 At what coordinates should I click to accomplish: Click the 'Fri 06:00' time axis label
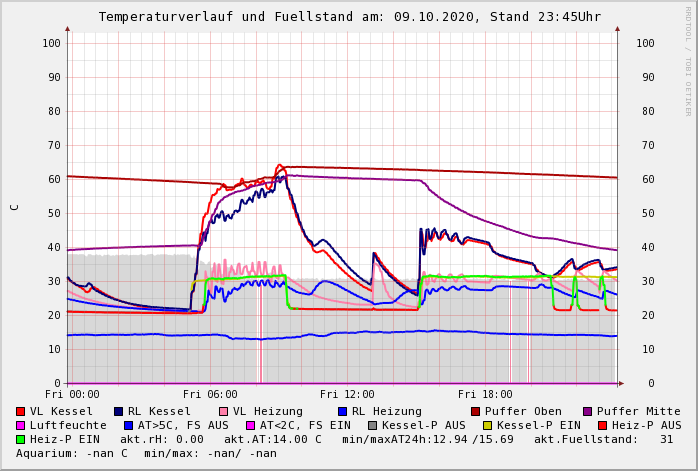pos(210,395)
